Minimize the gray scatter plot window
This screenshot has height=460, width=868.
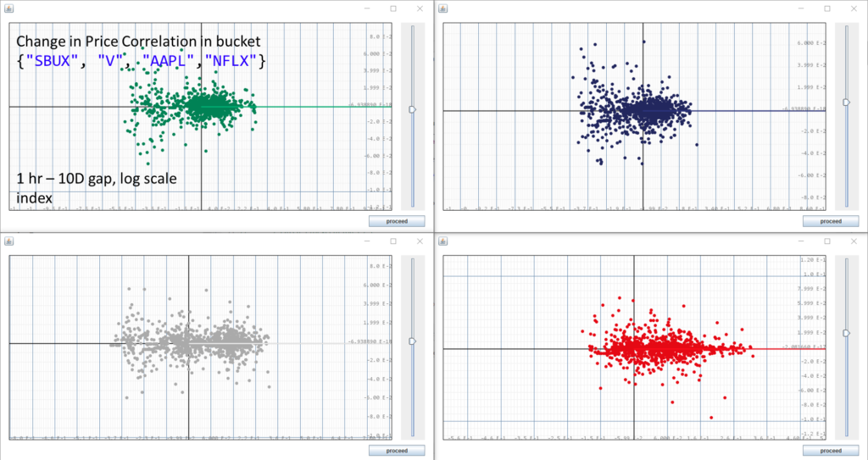tap(367, 241)
